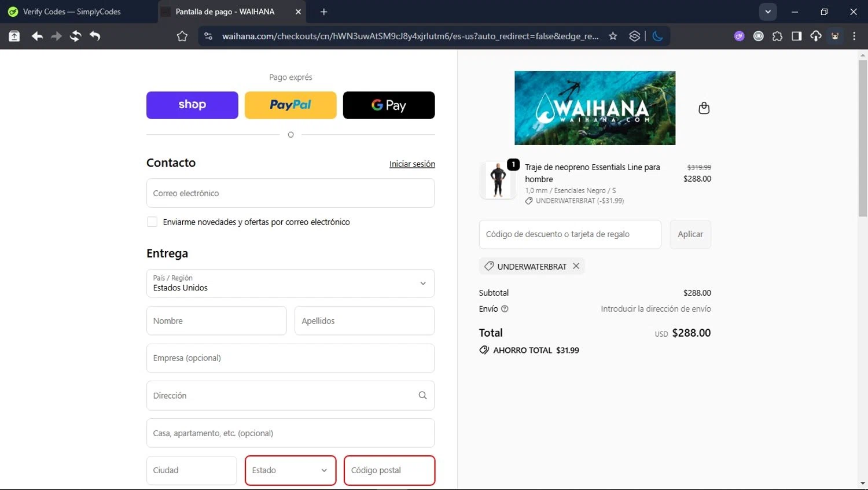Open the profile avatar icon

tap(835, 36)
